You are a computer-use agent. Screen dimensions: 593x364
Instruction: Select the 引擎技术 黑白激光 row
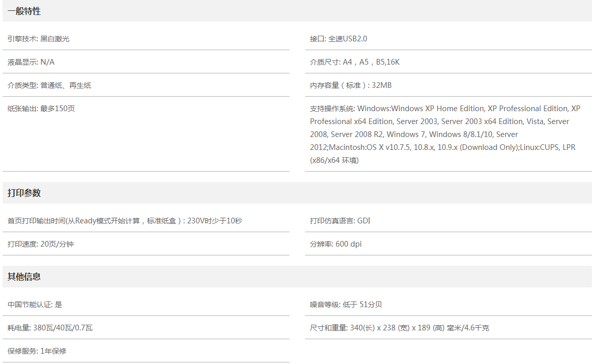tap(39, 39)
